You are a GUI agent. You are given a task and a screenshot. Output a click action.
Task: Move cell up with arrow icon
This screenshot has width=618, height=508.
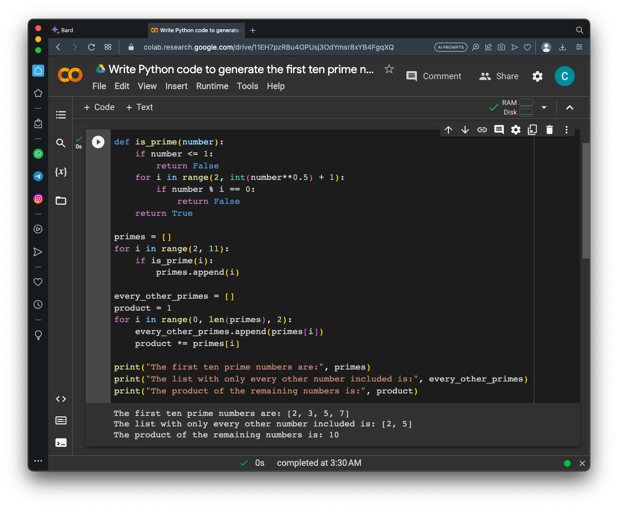[448, 130]
